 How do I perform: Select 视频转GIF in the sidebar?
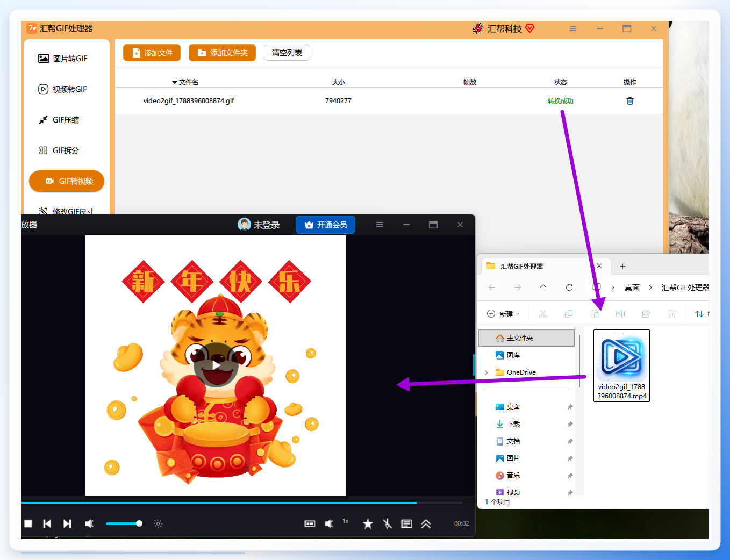pyautogui.click(x=63, y=89)
